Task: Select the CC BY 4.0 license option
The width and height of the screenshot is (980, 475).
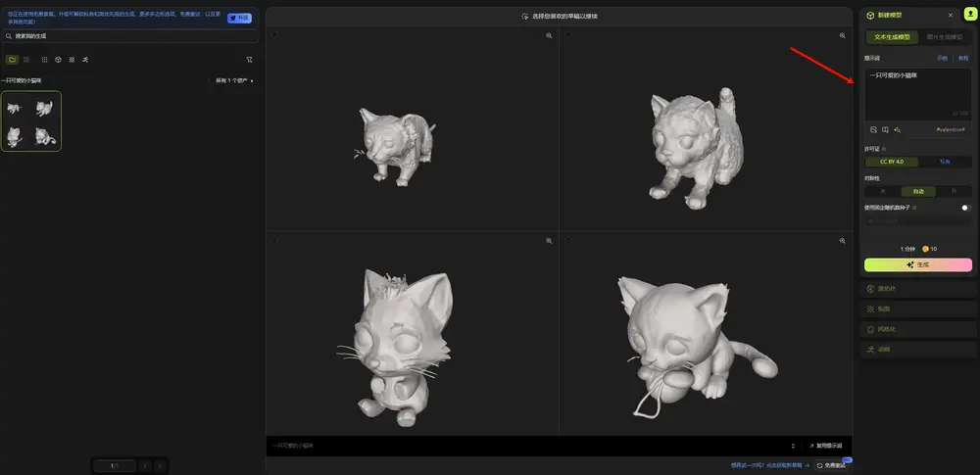Action: tap(891, 162)
